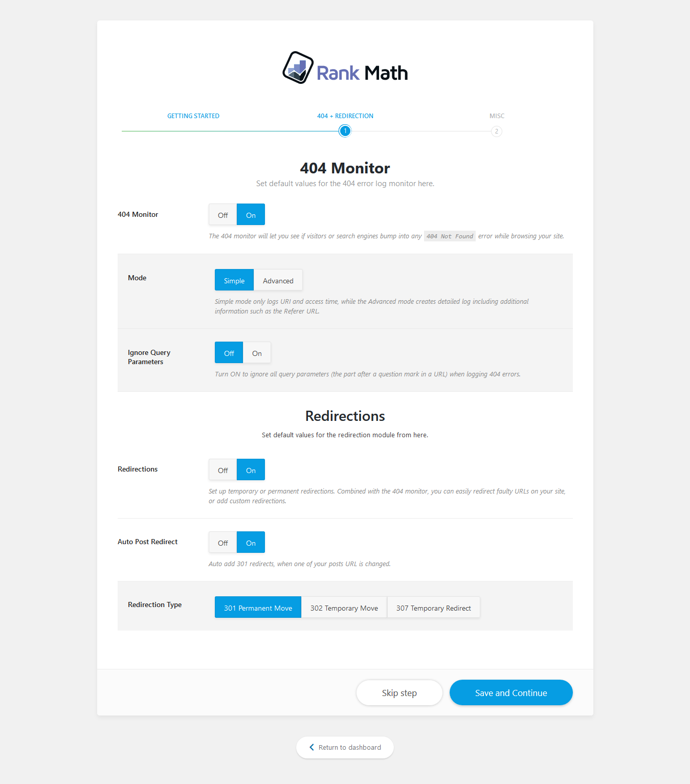Set Ignore Query Parameters to On
This screenshot has width=690, height=784.
(257, 353)
